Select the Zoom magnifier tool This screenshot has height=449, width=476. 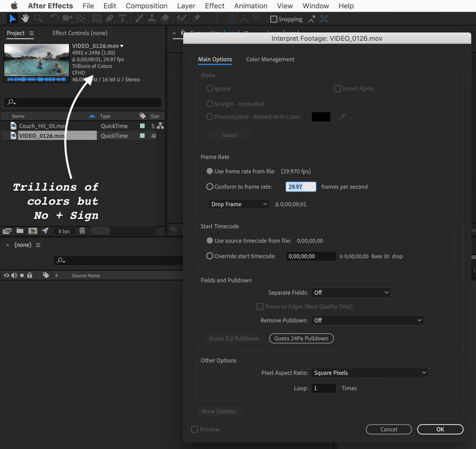click(38, 19)
